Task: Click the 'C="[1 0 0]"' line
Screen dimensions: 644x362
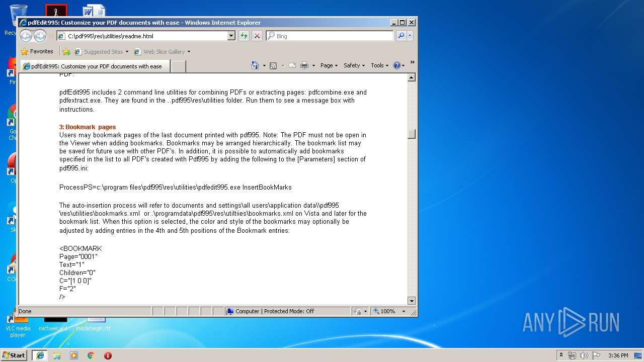Action: [75, 281]
